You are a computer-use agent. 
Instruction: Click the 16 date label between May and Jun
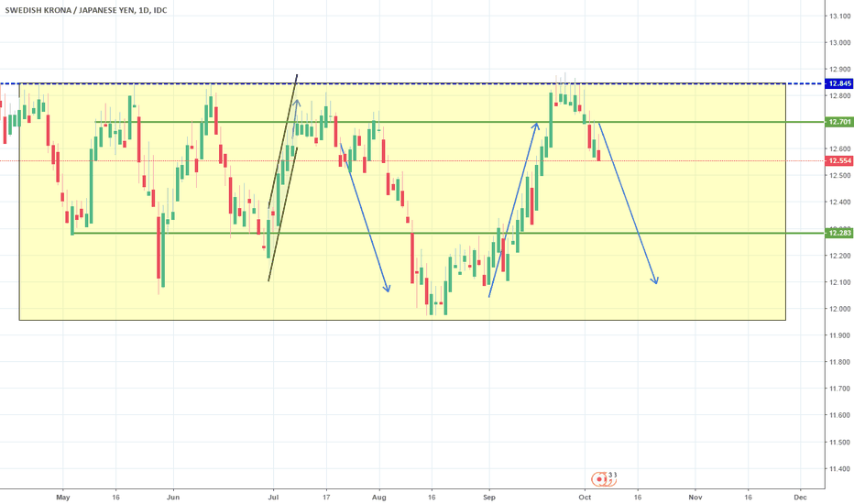point(115,498)
